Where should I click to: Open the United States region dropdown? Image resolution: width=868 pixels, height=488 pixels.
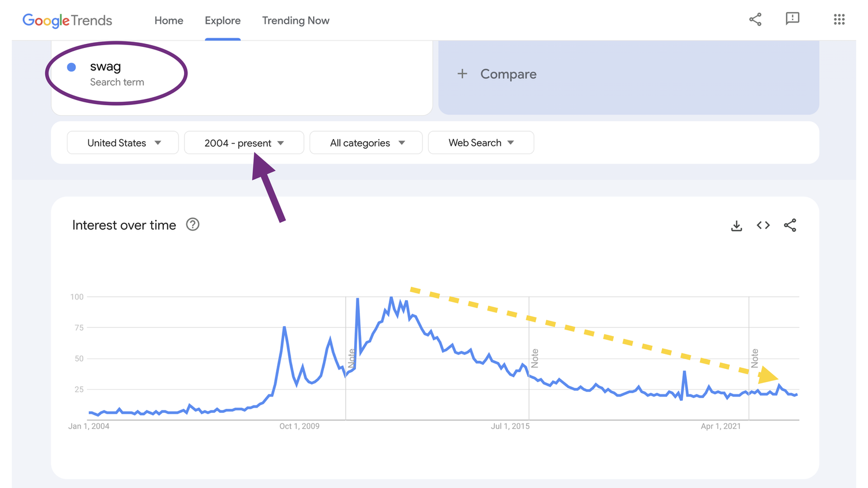pyautogui.click(x=123, y=143)
